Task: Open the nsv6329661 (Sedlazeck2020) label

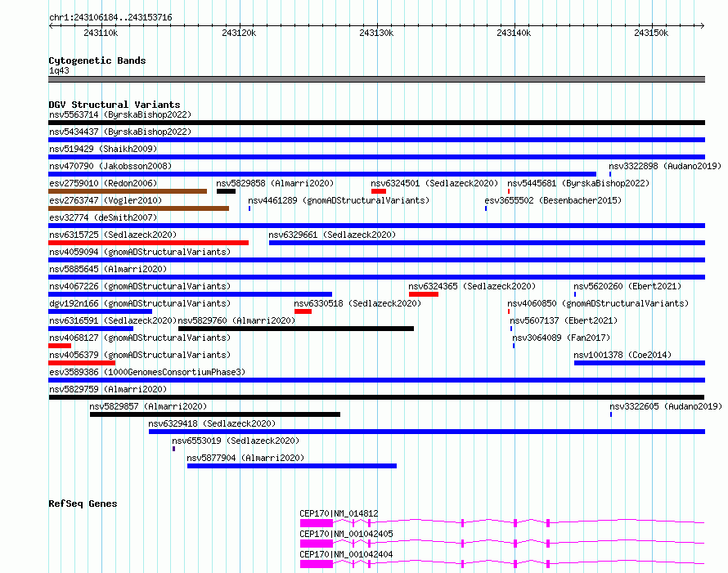Action: (x=332, y=235)
